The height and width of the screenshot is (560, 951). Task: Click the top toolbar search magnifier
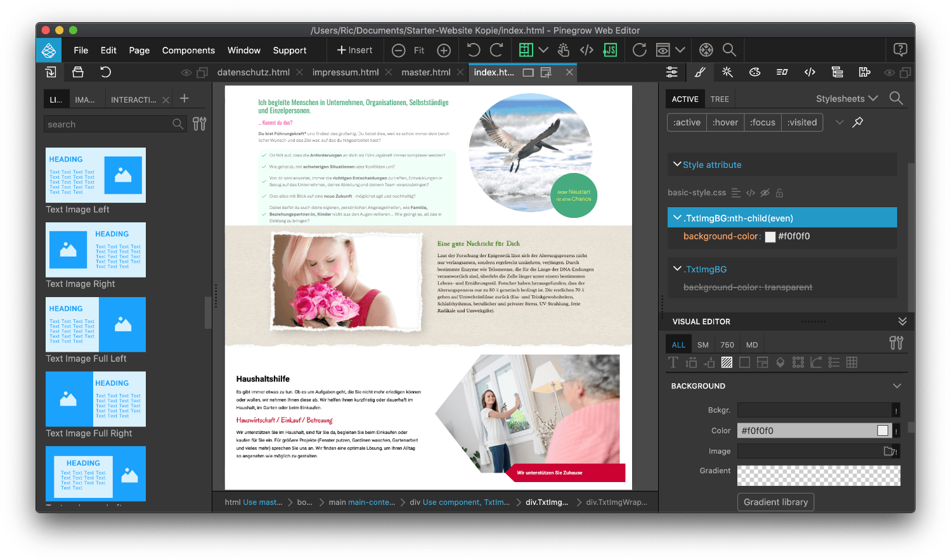coord(729,50)
